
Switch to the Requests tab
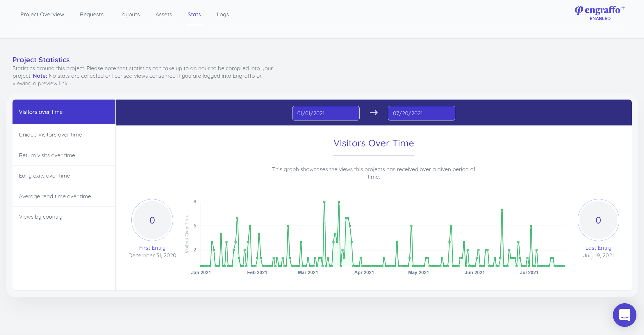tap(92, 15)
